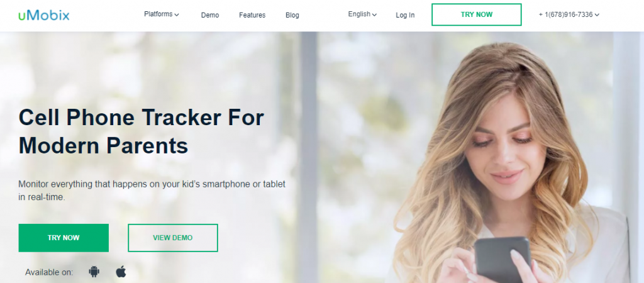
Task: Click the arrow next to English
Action: point(374,15)
